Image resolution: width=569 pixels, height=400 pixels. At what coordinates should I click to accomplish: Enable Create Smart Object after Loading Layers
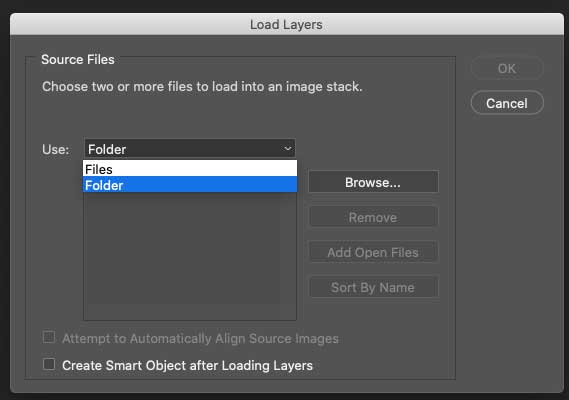[49, 364]
